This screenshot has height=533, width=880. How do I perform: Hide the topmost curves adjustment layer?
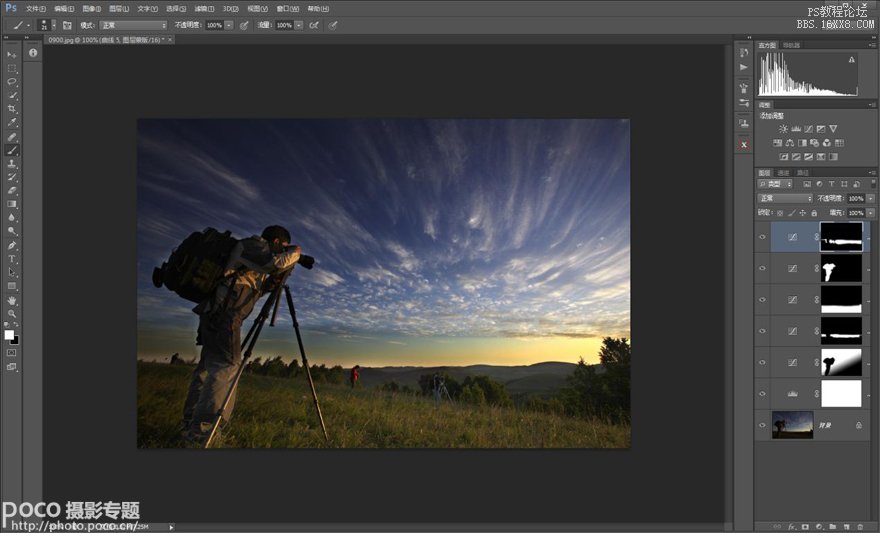coord(762,237)
